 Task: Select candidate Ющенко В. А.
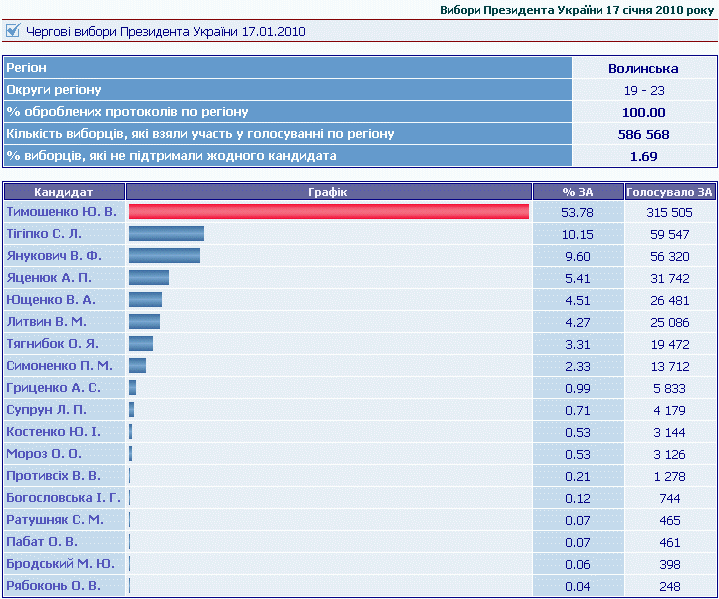click(51, 299)
